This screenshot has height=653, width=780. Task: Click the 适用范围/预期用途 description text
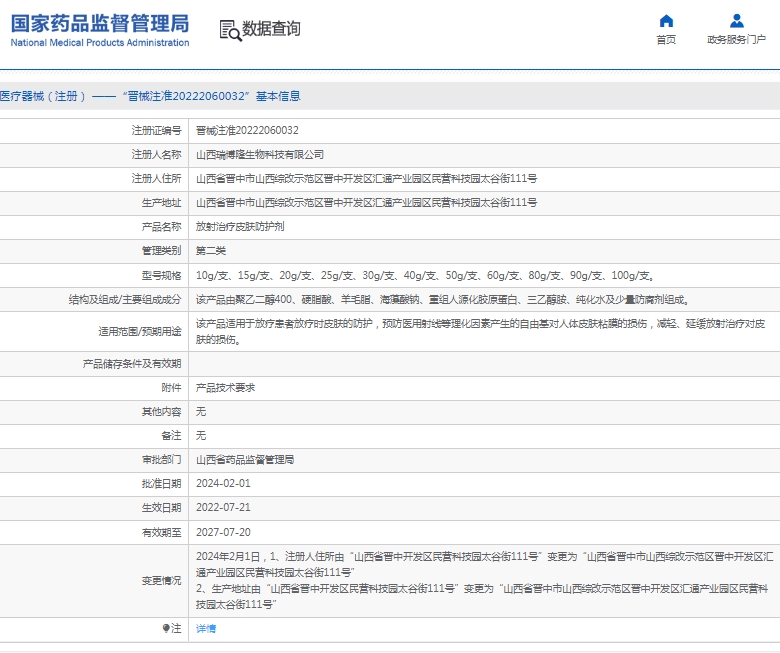coord(480,331)
